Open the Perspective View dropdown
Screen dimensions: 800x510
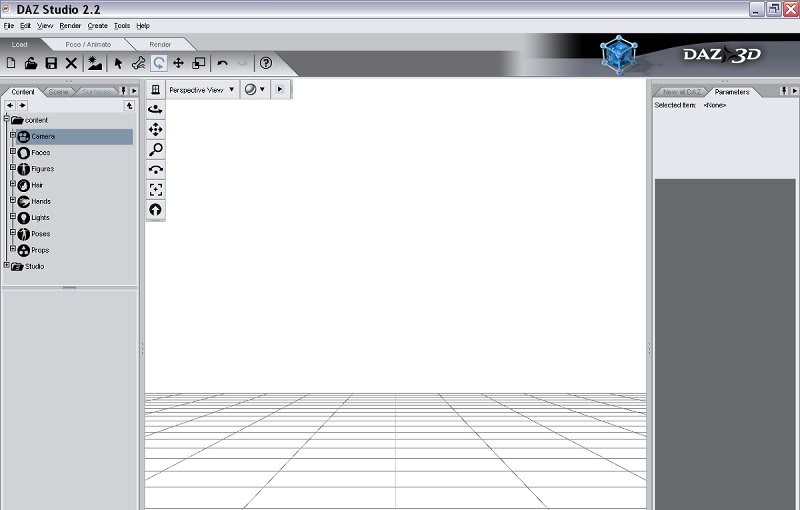point(201,90)
